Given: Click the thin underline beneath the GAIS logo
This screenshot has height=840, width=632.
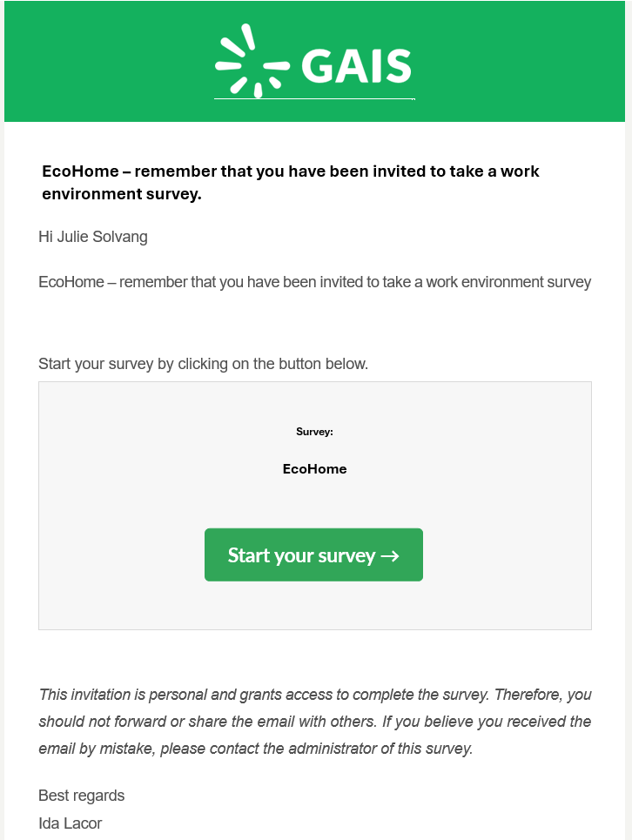Looking at the screenshot, I should click(314, 99).
